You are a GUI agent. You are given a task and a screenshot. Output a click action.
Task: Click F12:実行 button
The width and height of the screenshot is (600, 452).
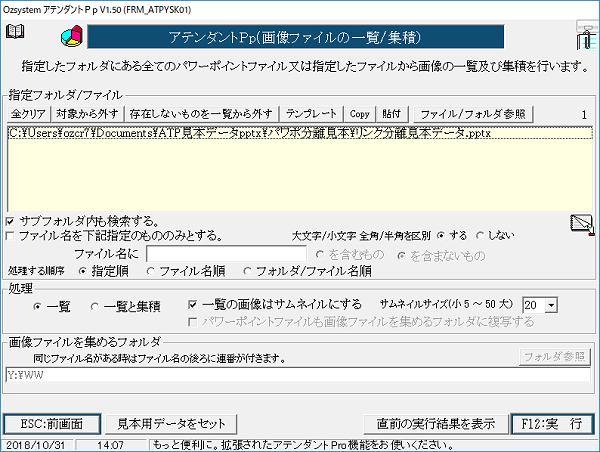tap(552, 424)
